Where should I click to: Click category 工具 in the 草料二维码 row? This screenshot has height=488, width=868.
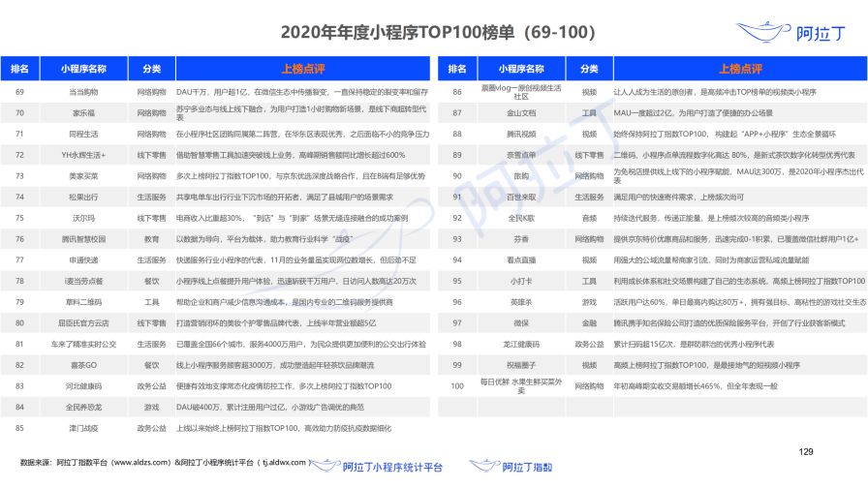152,302
